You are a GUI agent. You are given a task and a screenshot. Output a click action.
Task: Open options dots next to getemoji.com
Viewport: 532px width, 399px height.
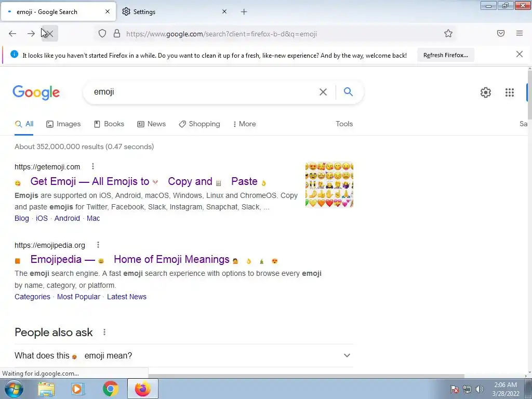pyautogui.click(x=92, y=166)
